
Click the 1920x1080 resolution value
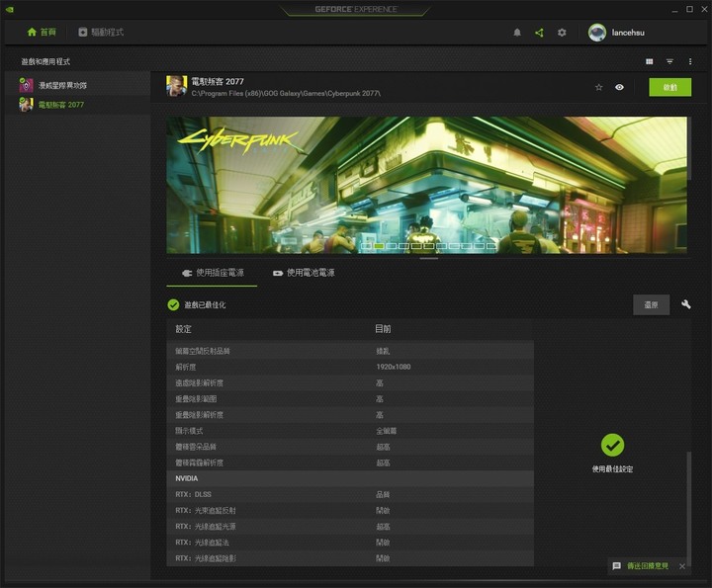[394, 367]
